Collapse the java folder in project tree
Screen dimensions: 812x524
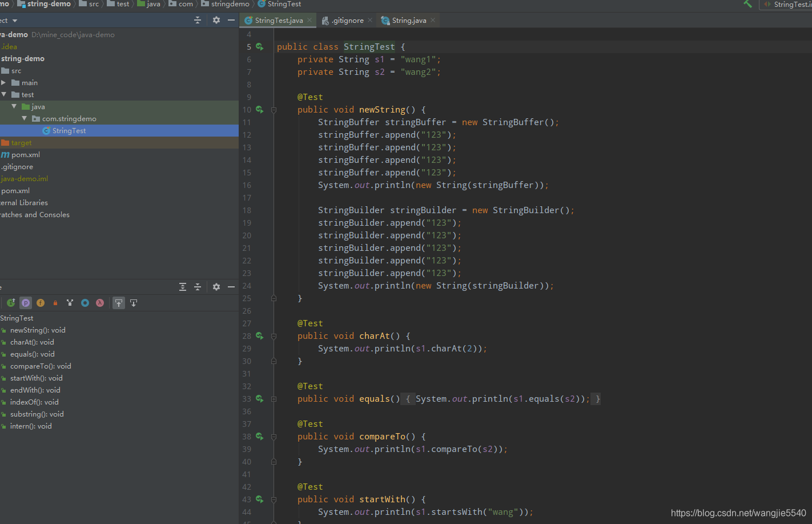[x=14, y=107]
